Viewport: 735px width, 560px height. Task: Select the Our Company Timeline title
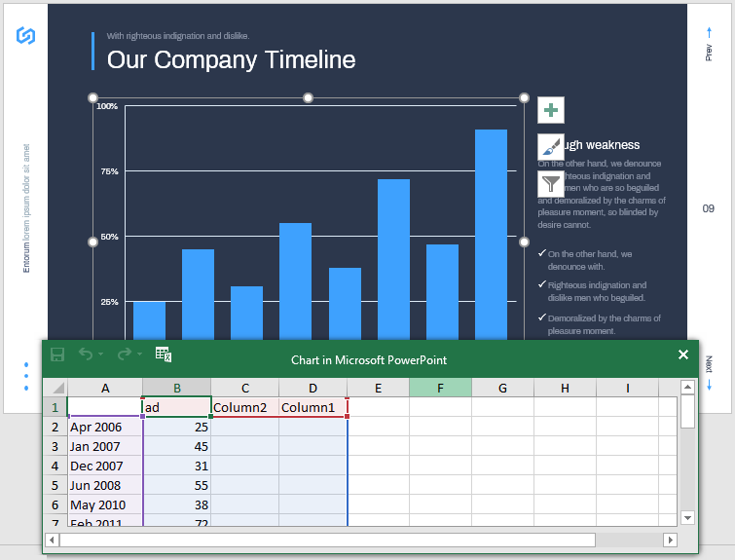click(231, 59)
